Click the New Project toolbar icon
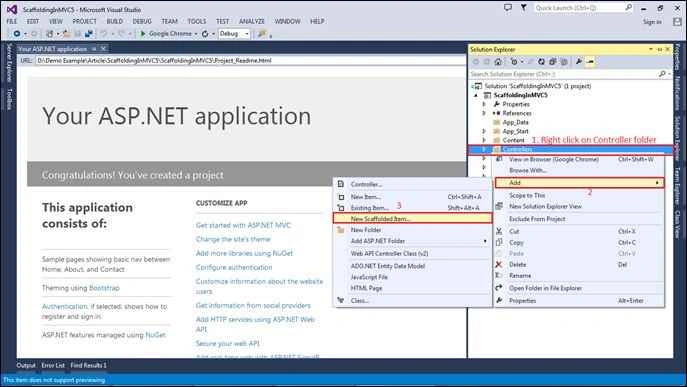The image size is (687, 387). pyautogui.click(x=50, y=34)
